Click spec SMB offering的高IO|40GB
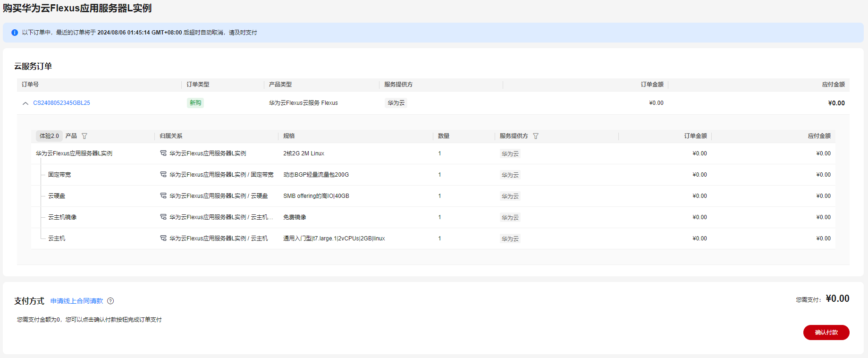 tap(316, 196)
